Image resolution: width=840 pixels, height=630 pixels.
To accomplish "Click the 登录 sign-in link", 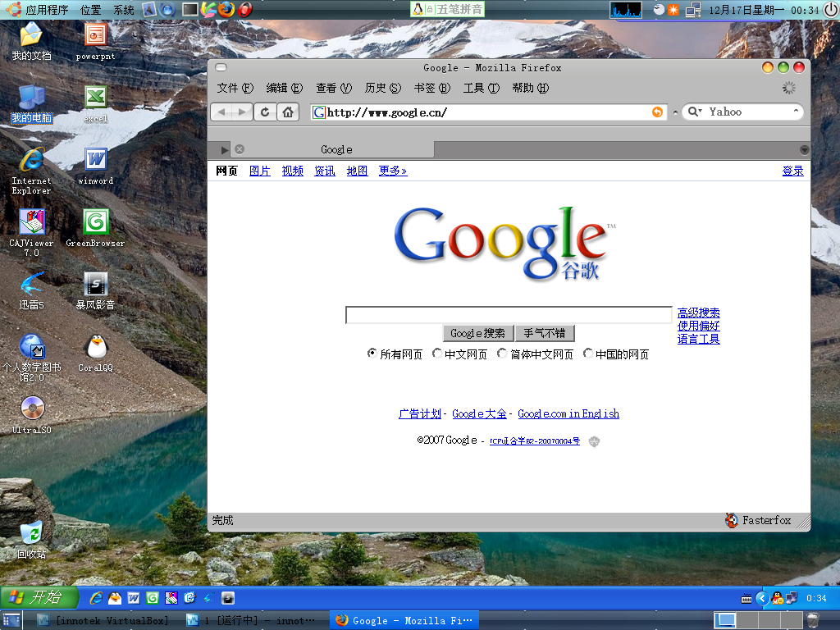I will [x=793, y=171].
